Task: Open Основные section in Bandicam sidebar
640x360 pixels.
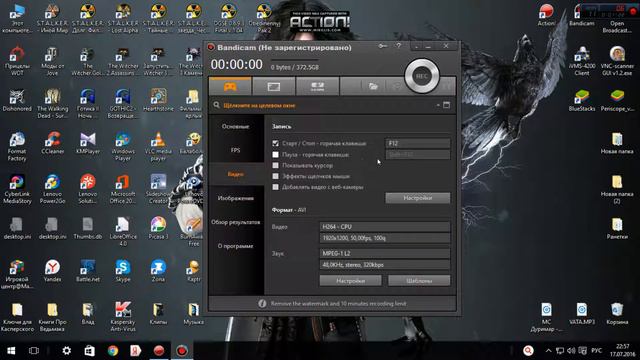Action: coord(236,127)
